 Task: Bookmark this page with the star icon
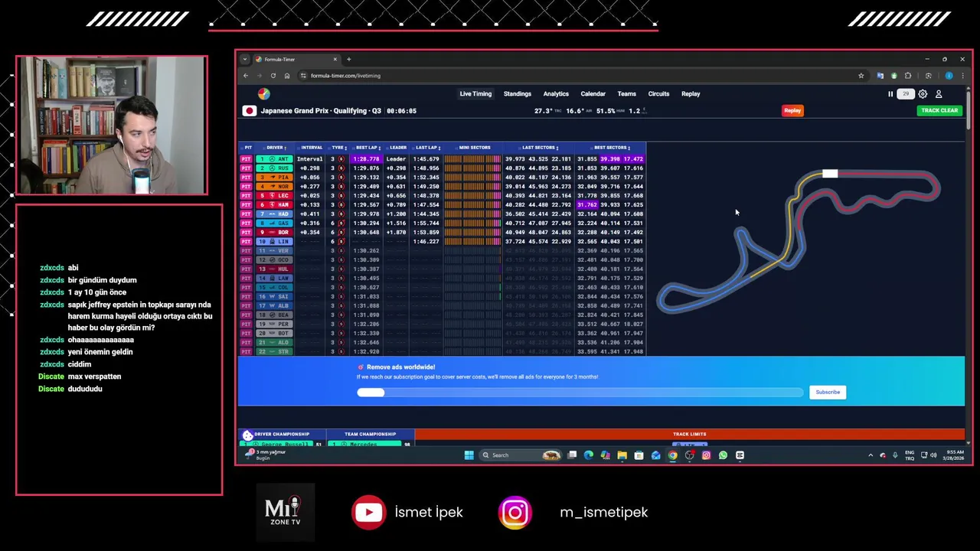coord(861,76)
